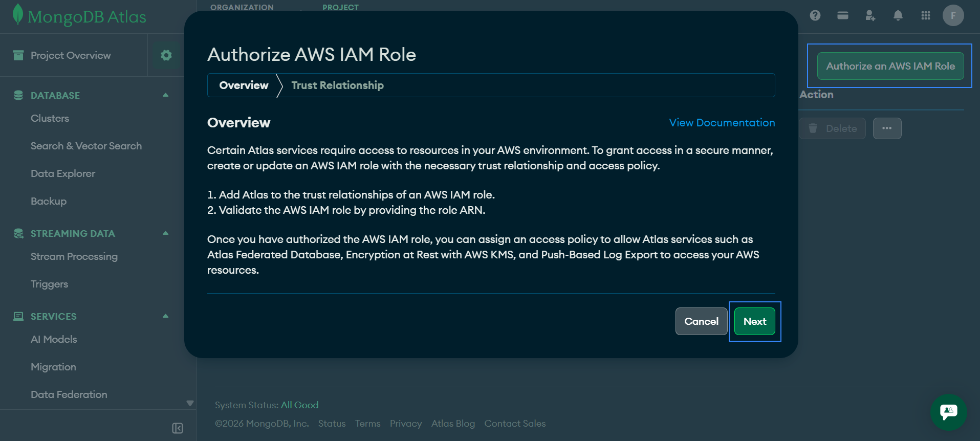Viewport: 980px width, 441px height.
Task: Click the MongoDB Atlas leaf logo
Action: 18,14
